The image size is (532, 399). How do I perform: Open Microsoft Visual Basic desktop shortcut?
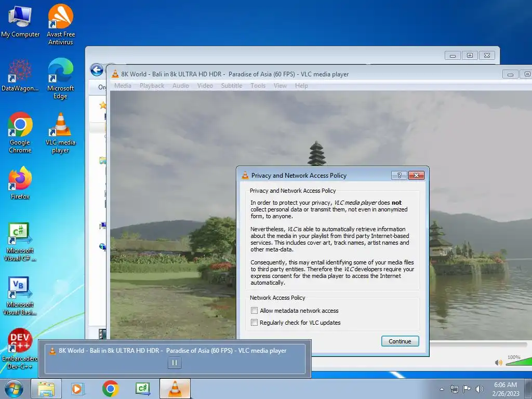pyautogui.click(x=20, y=296)
